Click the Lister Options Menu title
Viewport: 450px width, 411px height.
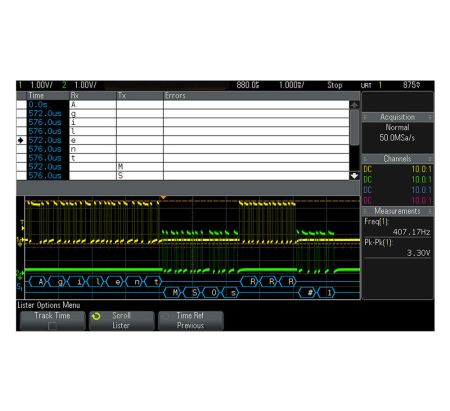(49, 305)
